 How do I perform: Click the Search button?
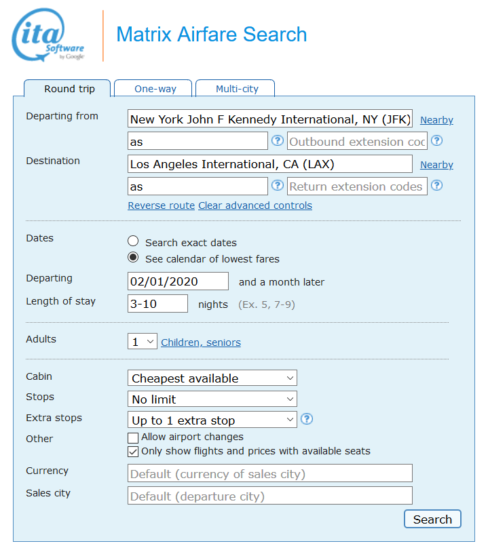(x=433, y=519)
